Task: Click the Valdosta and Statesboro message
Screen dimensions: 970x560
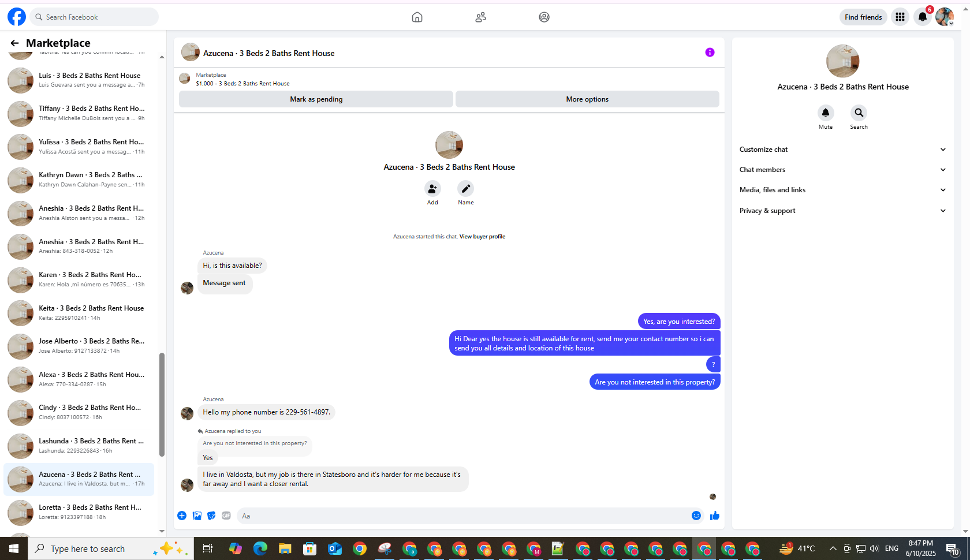Action: [x=333, y=479]
